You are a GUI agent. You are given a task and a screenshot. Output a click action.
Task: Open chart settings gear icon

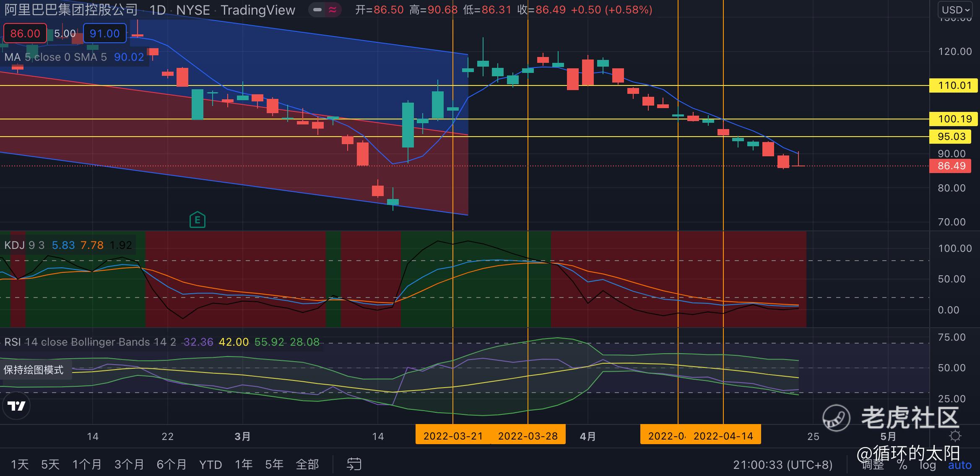click(955, 436)
